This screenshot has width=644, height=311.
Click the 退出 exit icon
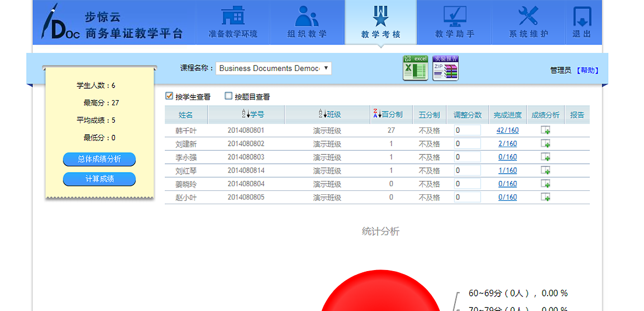pyautogui.click(x=582, y=17)
